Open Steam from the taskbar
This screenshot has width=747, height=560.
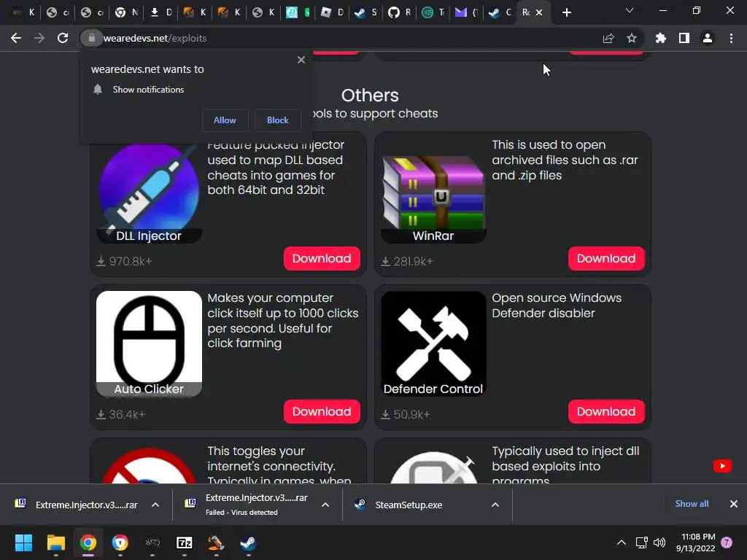(x=248, y=542)
